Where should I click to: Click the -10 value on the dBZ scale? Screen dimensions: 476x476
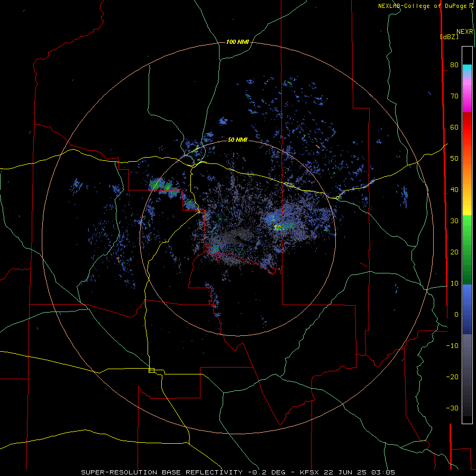point(452,346)
